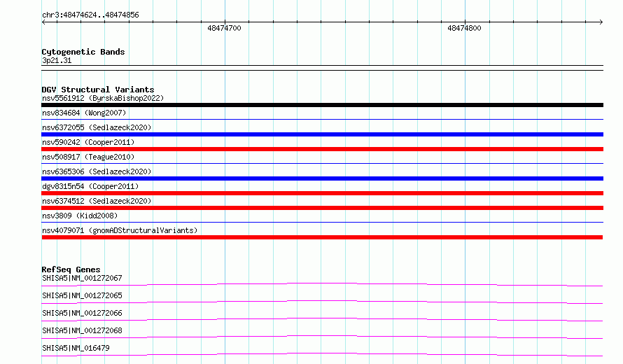Screen dimensions: 623x364
Task: Click the black nsv5561912 variant bar
Action: point(322,105)
